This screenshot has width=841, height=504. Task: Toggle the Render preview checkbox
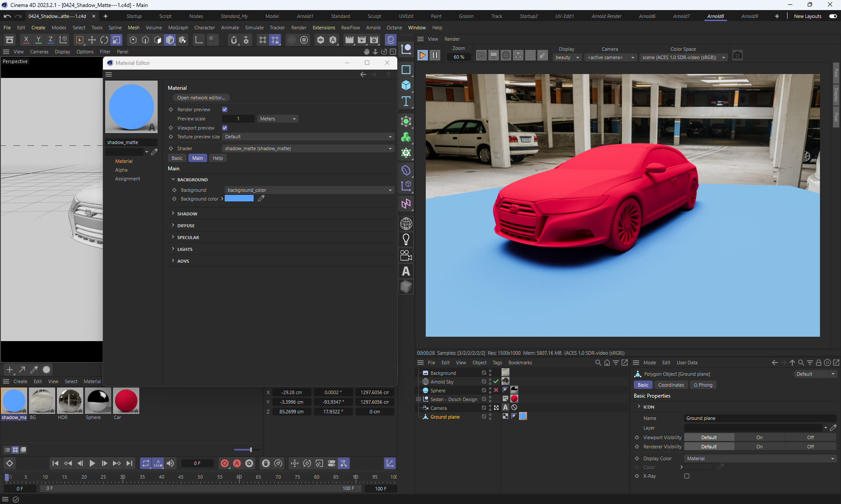[225, 109]
